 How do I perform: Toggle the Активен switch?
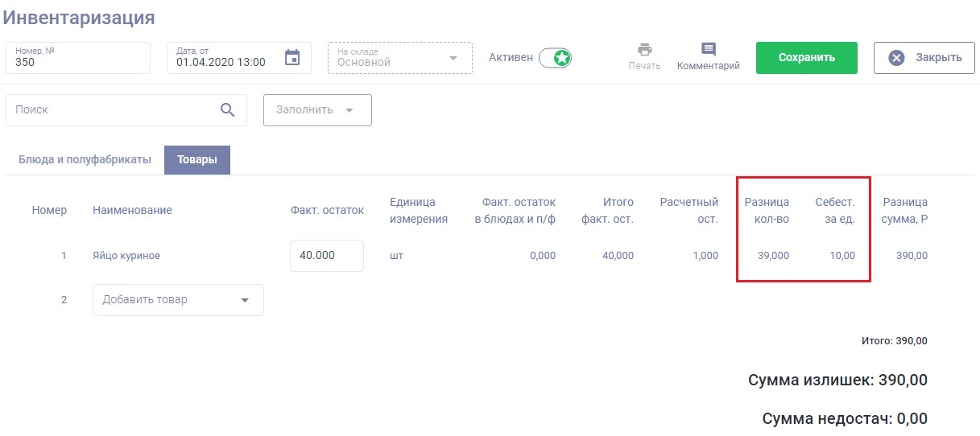coord(555,58)
